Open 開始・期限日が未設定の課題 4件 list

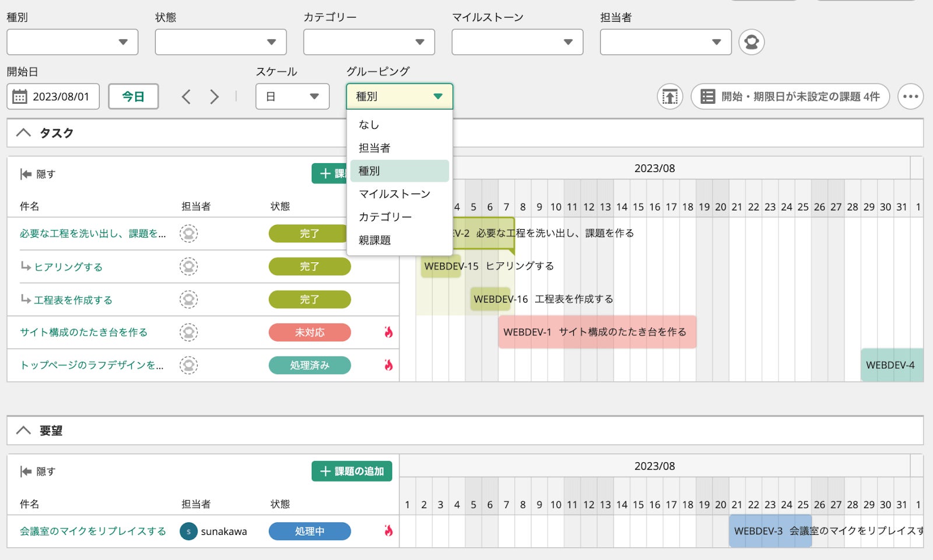[790, 97]
